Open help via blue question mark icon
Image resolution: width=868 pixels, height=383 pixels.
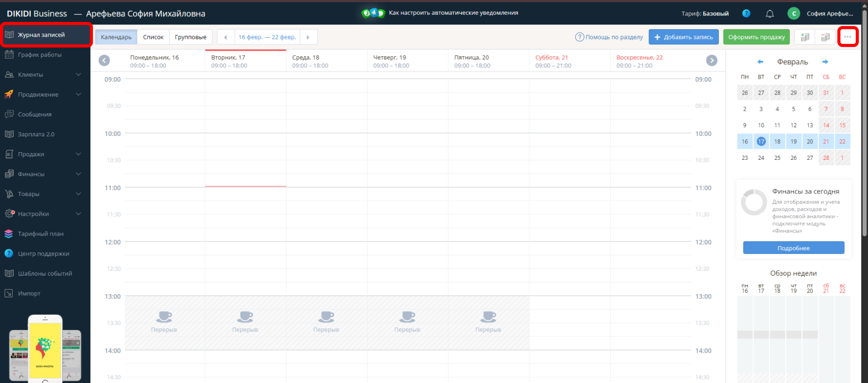pos(746,14)
